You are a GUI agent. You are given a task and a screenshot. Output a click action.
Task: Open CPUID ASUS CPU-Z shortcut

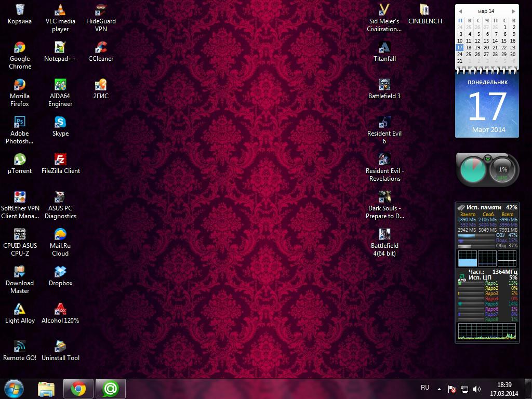20,242
